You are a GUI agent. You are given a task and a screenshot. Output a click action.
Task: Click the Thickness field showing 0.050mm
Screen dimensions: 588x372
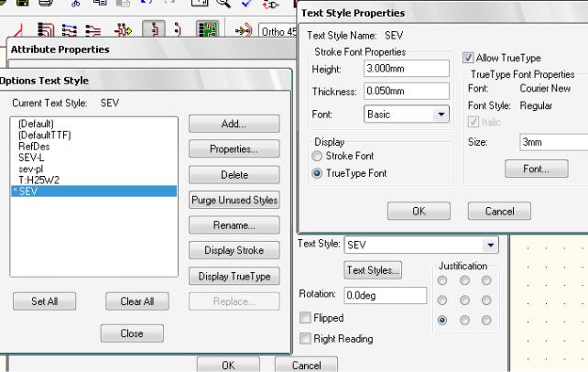coord(407,91)
